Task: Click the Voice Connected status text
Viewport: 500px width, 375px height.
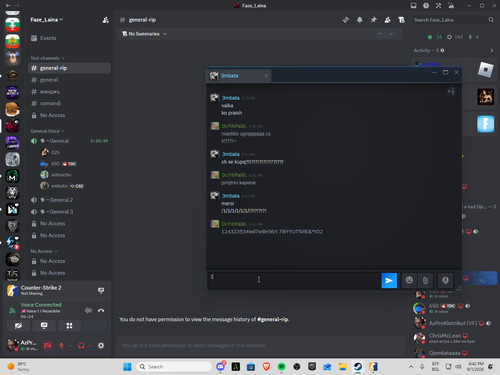Action: [x=41, y=305]
